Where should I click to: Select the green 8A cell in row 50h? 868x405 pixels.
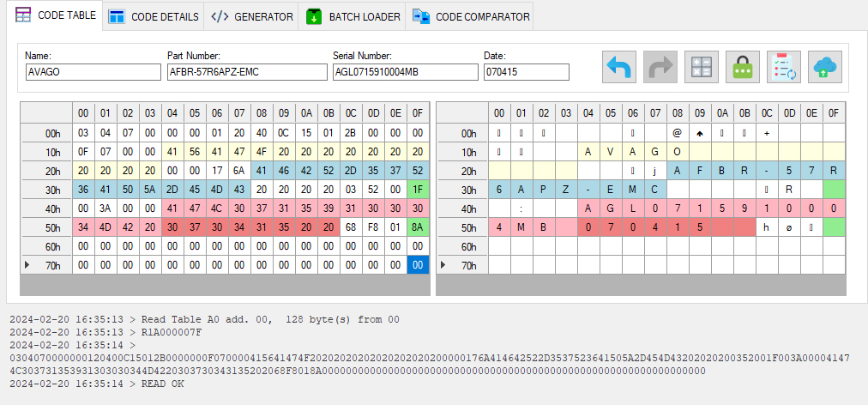[x=418, y=227]
